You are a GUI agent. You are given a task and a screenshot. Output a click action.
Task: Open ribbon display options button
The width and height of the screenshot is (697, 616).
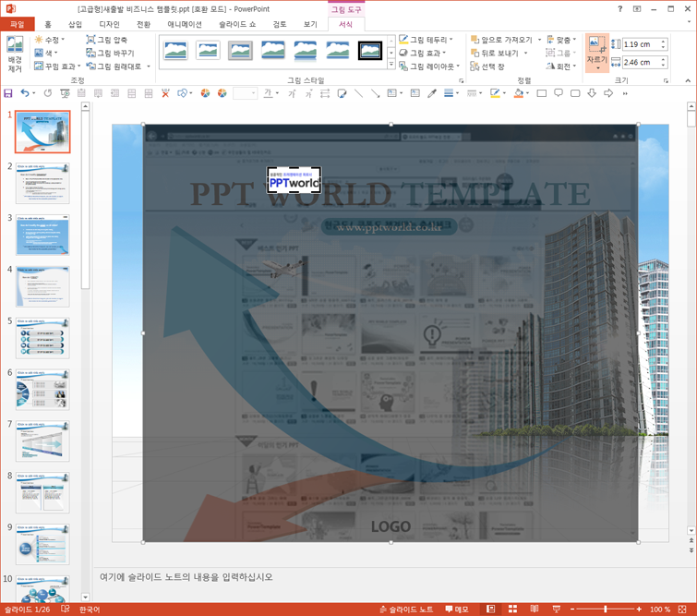637,9
